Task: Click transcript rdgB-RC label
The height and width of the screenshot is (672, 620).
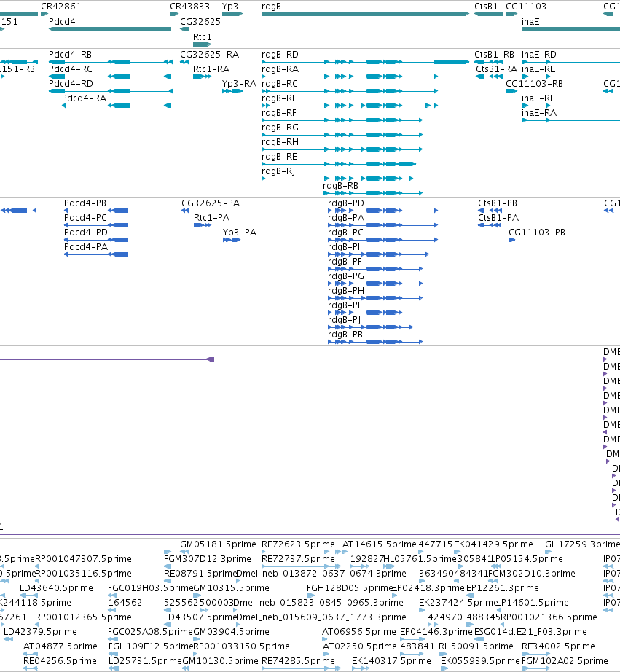Action: (x=280, y=84)
